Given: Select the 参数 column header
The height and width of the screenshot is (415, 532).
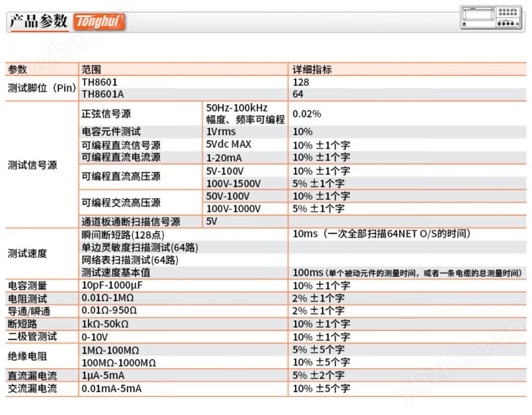Looking at the screenshot, I should point(18,69).
